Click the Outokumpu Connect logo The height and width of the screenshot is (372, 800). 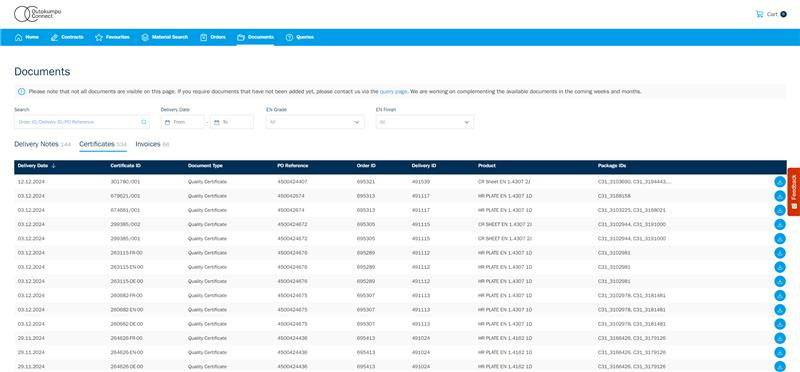coord(37,14)
